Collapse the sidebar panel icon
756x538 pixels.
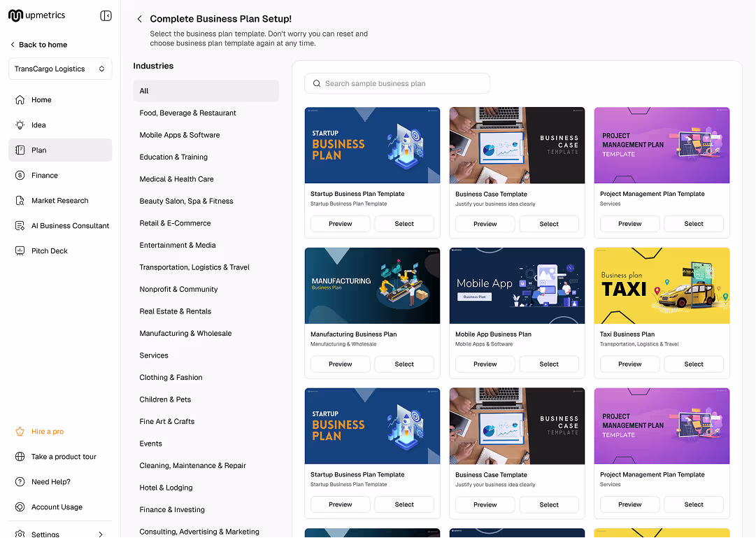click(x=106, y=16)
